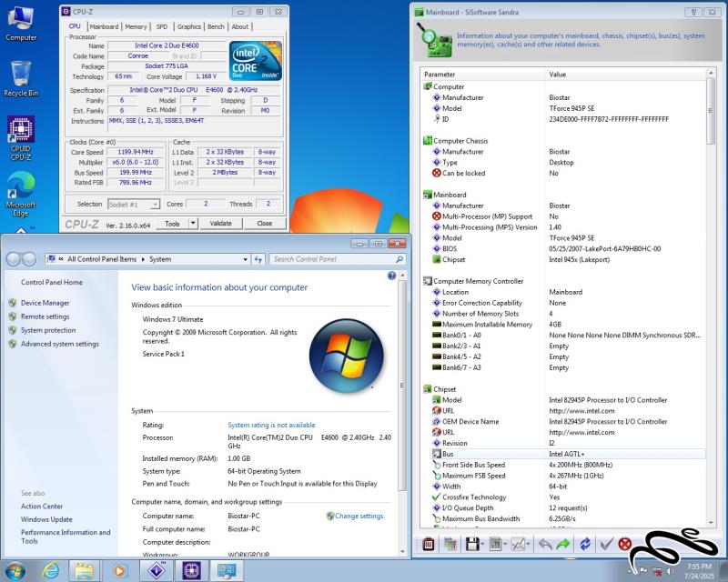The image size is (728, 582).
Task: Switch to the Memory tab in CPU-Z
Action: click(x=136, y=27)
